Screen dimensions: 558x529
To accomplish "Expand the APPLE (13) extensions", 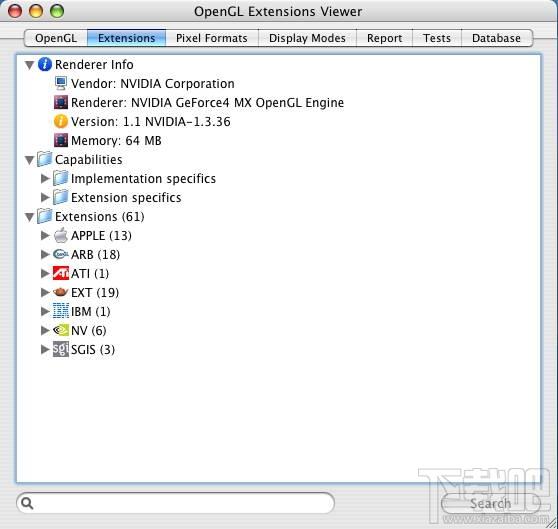I will point(45,235).
